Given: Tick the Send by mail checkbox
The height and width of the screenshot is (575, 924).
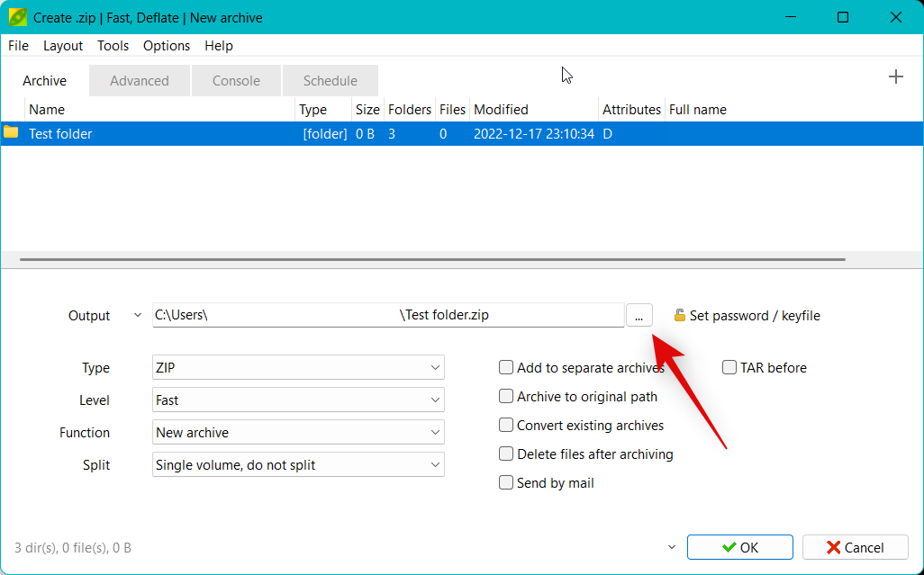Looking at the screenshot, I should [x=506, y=483].
